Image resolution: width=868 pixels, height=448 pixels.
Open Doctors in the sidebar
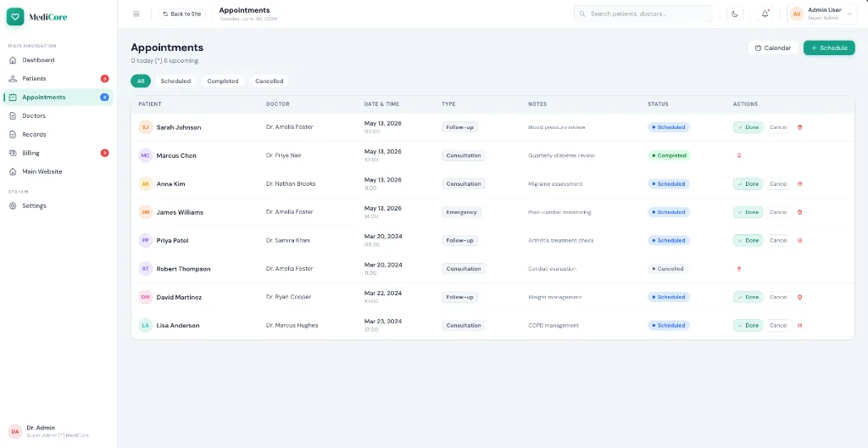point(58,116)
